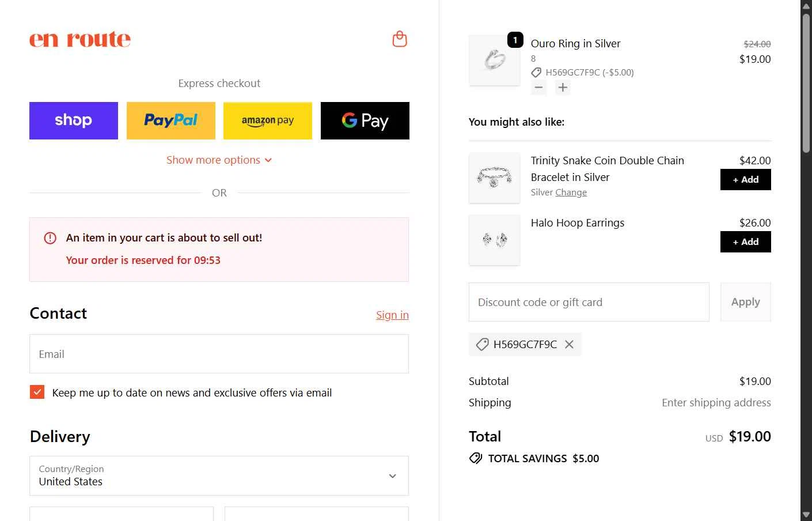
Task: Open the Halo Hoop Earrings thumbnail
Action: 495,240
